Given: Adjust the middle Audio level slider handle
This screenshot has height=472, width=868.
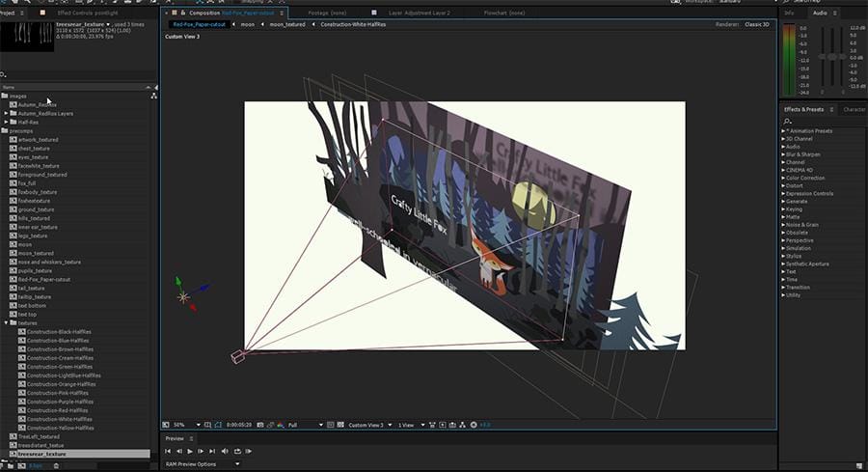Looking at the screenshot, I should pyautogui.click(x=832, y=57).
